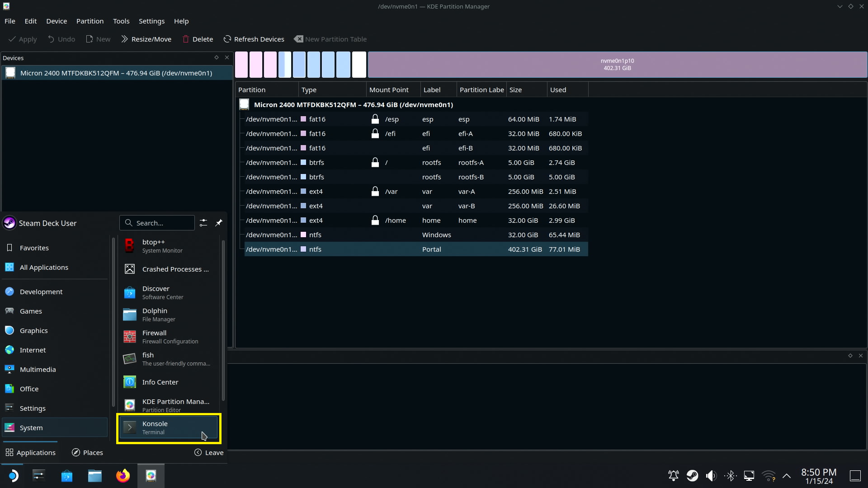Open Steam icon in system tray
Viewport: 868px width, 488px height.
point(692,476)
